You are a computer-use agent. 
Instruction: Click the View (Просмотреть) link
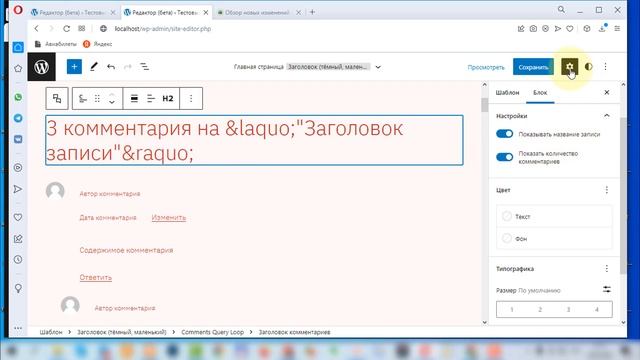tap(486, 67)
